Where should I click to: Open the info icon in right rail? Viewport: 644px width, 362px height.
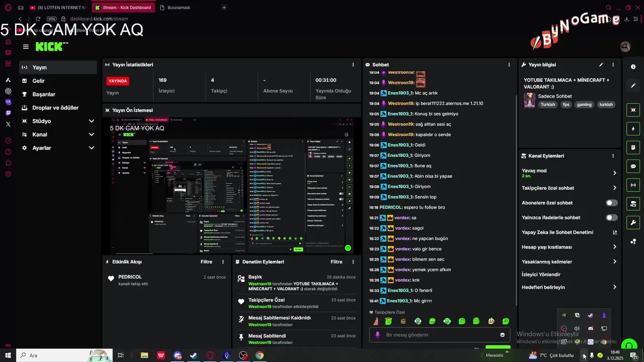pos(633,67)
